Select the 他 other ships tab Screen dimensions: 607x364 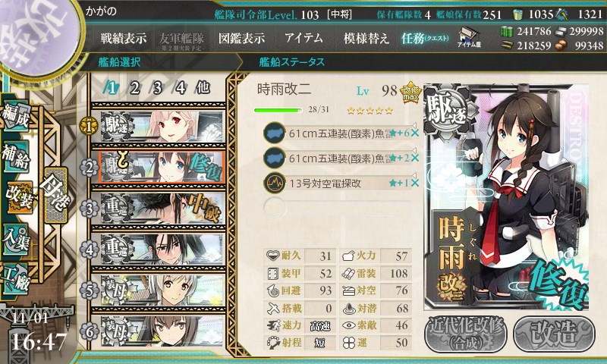pos(203,88)
